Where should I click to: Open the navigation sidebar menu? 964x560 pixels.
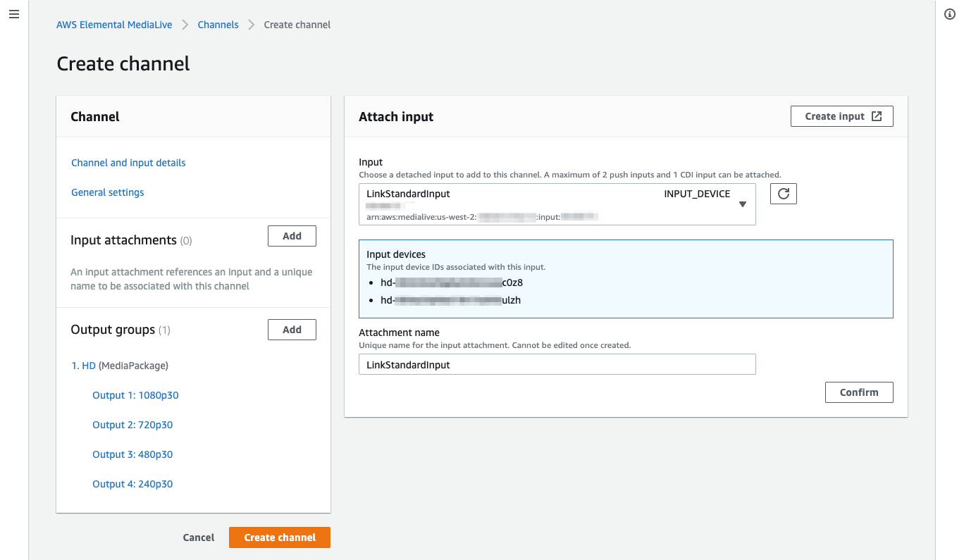click(14, 14)
